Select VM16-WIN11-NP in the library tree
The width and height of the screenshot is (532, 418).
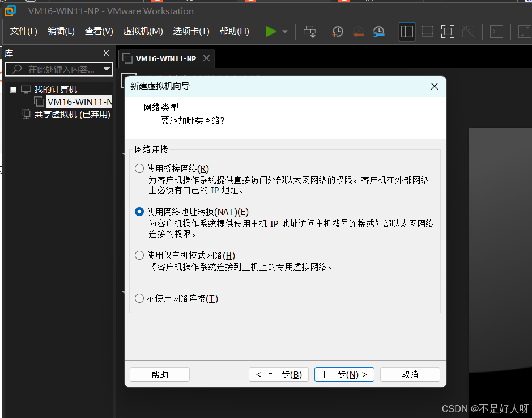pos(79,102)
